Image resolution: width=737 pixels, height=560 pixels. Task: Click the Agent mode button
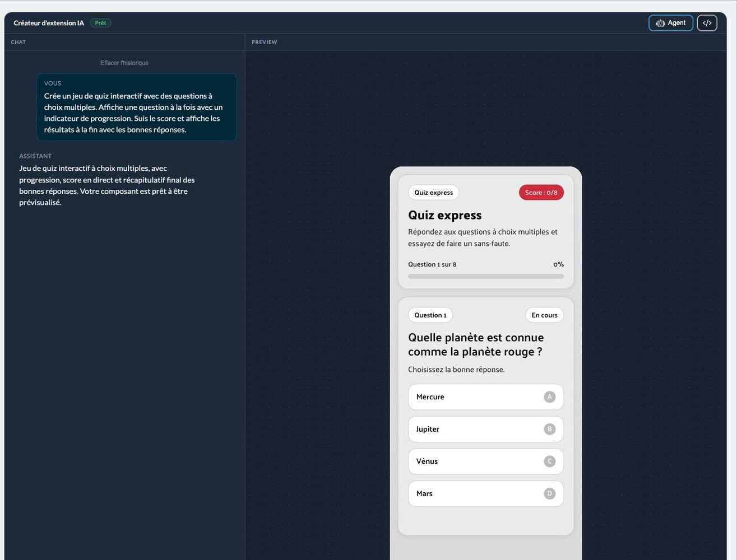tap(671, 23)
